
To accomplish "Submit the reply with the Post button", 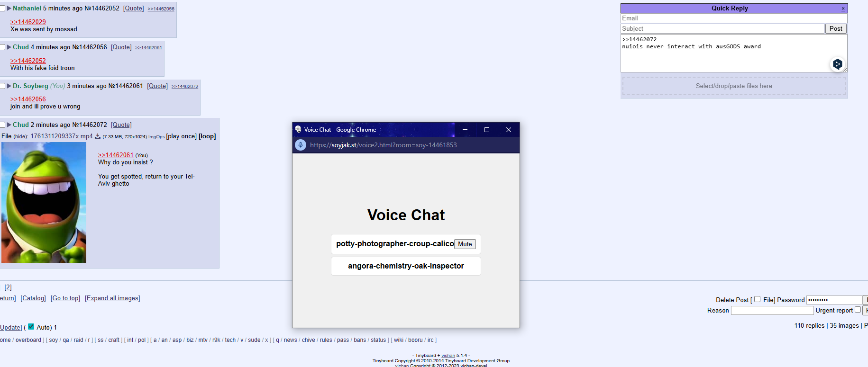I will click(836, 29).
